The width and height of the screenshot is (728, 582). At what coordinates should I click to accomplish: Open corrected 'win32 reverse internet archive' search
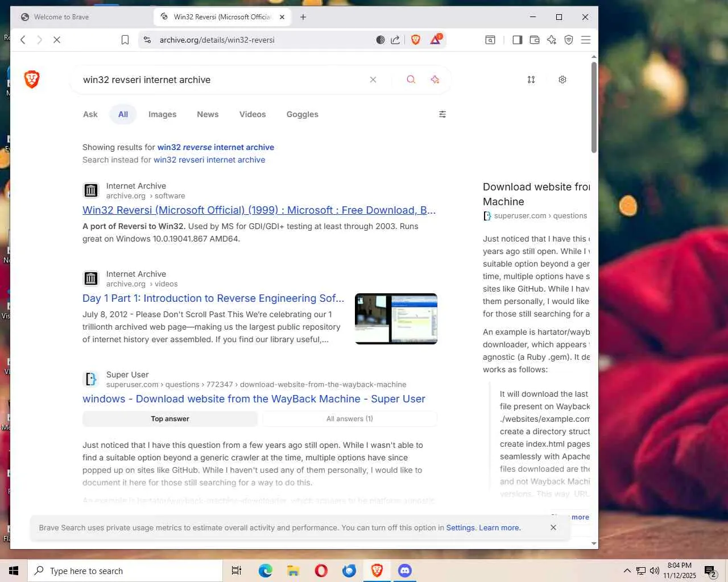(x=216, y=147)
